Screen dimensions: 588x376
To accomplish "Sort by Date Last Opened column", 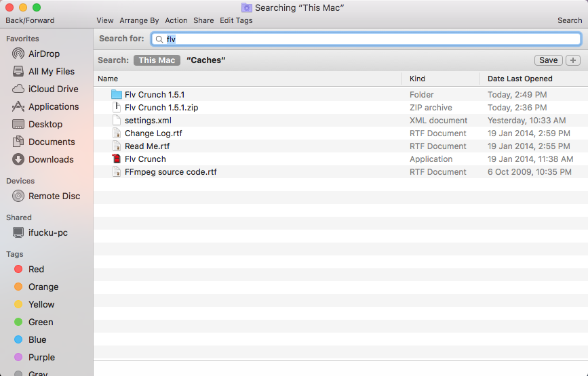I will coord(520,79).
